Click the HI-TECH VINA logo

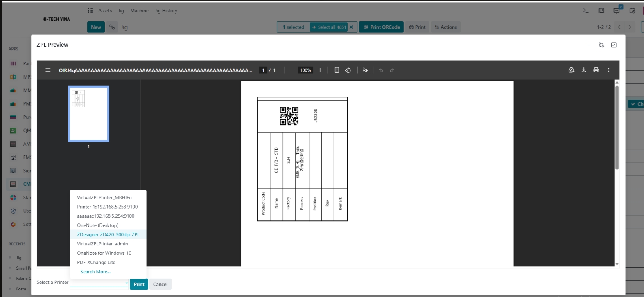[x=56, y=19]
